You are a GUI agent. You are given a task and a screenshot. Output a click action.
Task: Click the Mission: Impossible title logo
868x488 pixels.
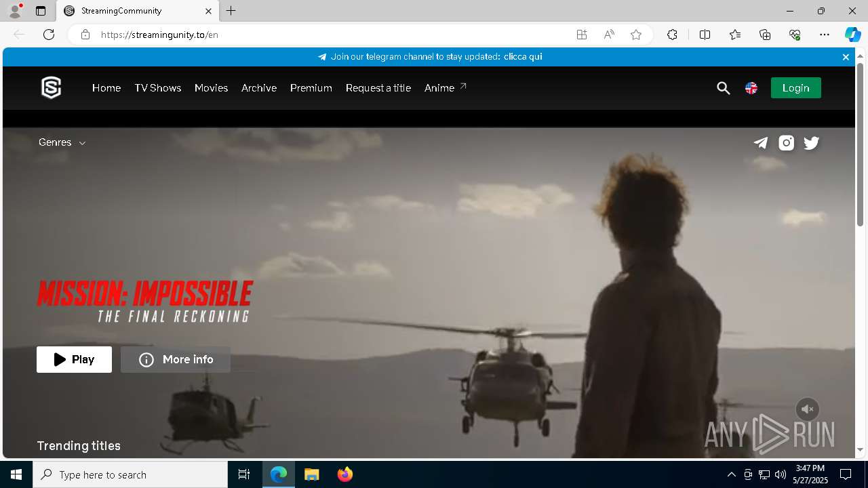tap(144, 302)
